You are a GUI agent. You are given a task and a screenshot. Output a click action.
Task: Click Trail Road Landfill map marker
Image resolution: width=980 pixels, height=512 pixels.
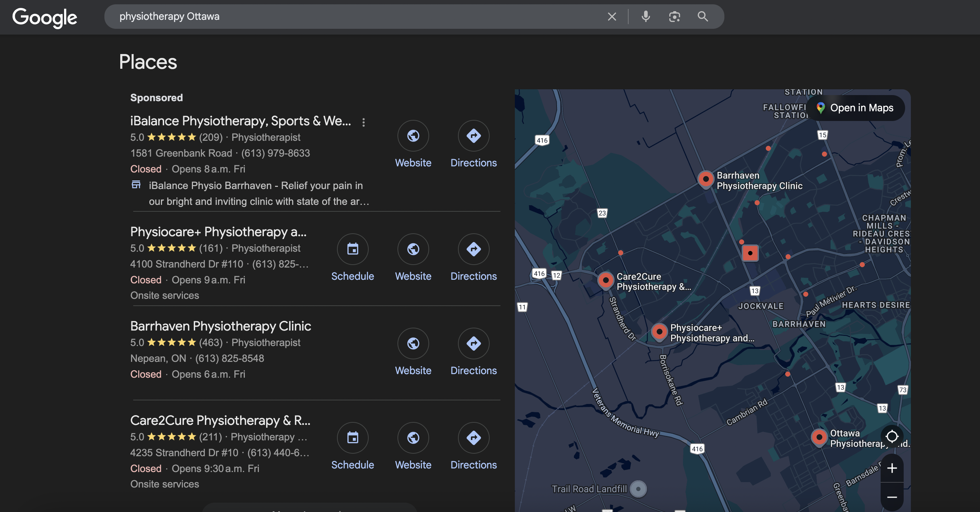[638, 489]
